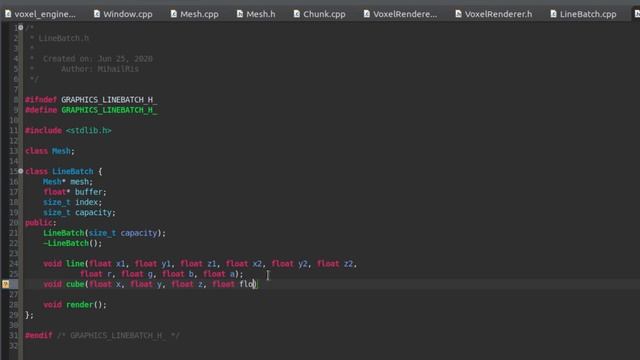Click the file icon on Chunk.cpp tab
Screen dimensions: 640x360
click(297, 14)
